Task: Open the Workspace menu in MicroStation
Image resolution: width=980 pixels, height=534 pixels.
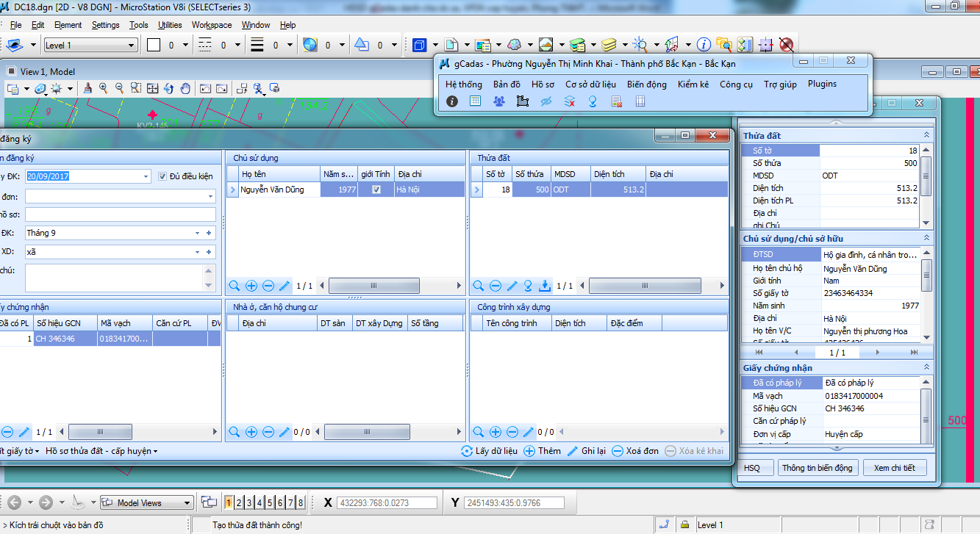Action: [212, 25]
